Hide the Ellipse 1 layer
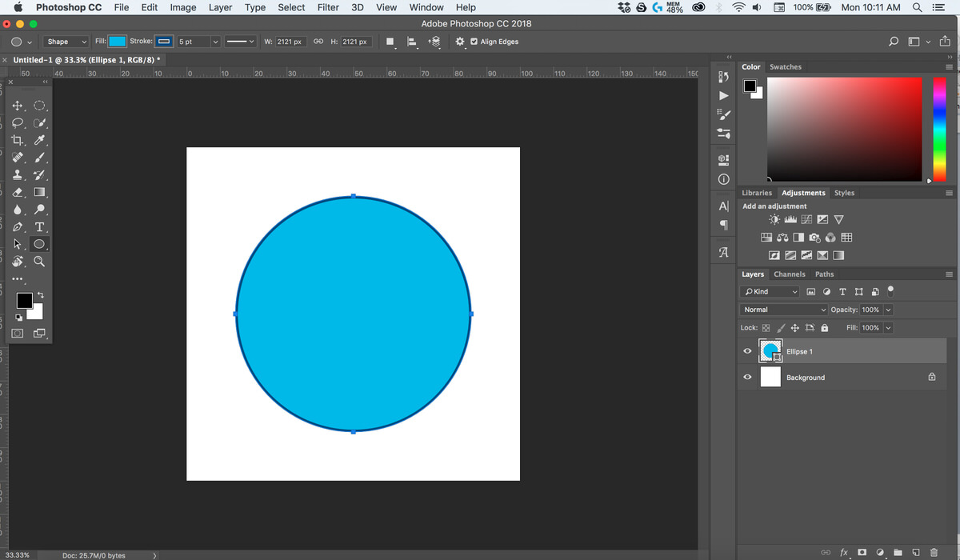This screenshot has width=960, height=560. pyautogui.click(x=747, y=351)
